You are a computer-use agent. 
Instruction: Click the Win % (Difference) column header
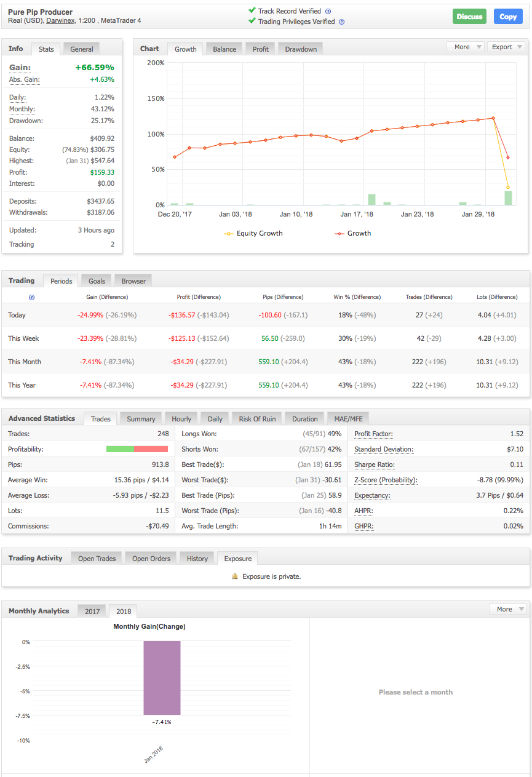click(357, 297)
